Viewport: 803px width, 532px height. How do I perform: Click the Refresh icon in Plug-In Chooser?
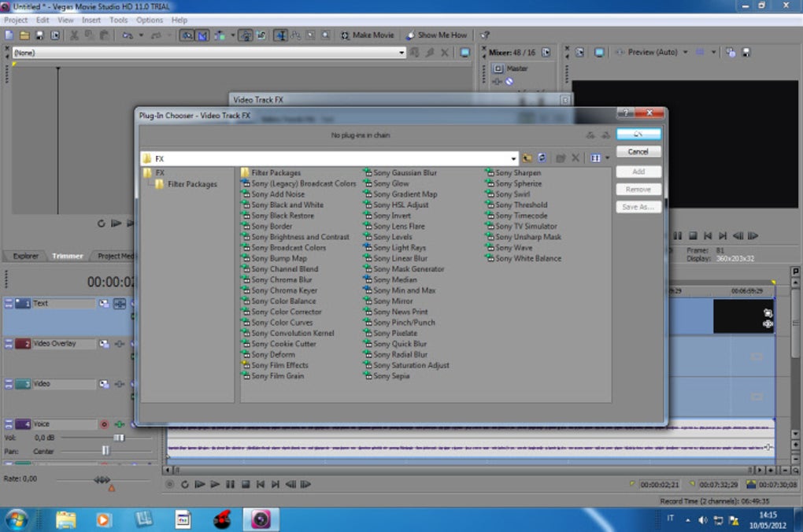pyautogui.click(x=542, y=158)
